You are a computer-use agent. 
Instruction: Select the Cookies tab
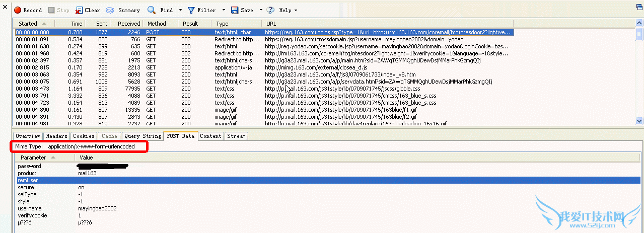[84, 136]
